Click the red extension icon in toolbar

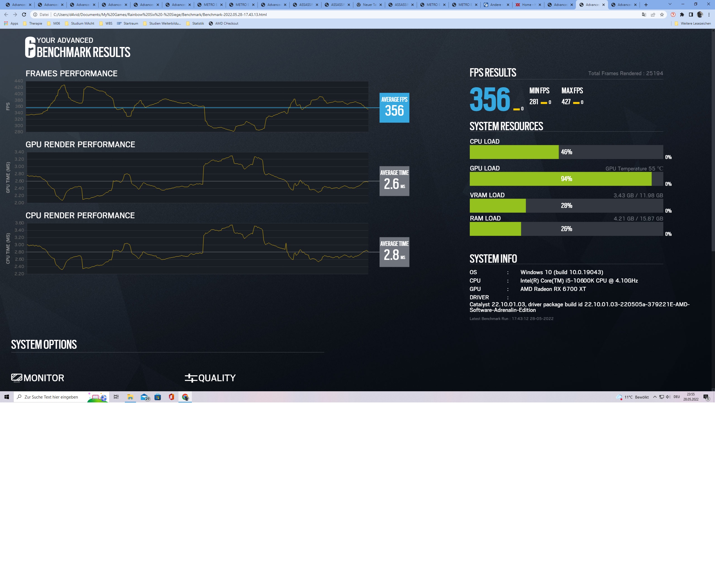point(673,15)
